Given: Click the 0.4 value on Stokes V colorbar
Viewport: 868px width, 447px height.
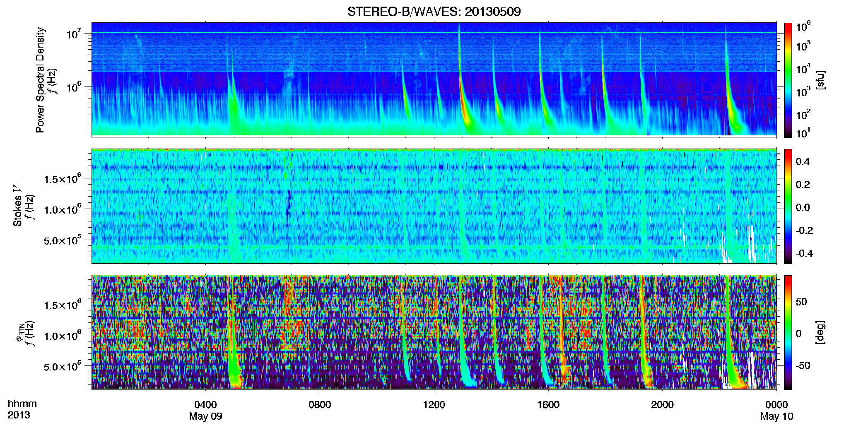Looking at the screenshot, I should pyautogui.click(x=803, y=162).
